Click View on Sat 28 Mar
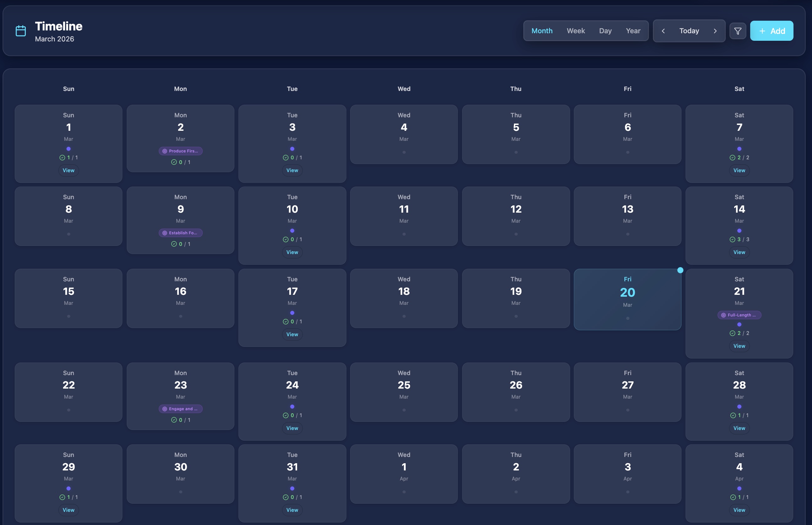Image resolution: width=812 pixels, height=525 pixels. coord(739,428)
